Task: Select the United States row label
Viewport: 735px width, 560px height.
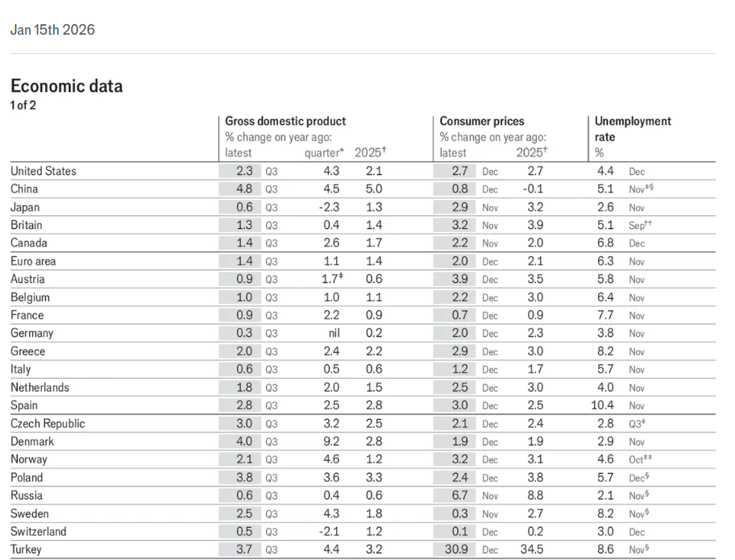Action: click(44, 171)
